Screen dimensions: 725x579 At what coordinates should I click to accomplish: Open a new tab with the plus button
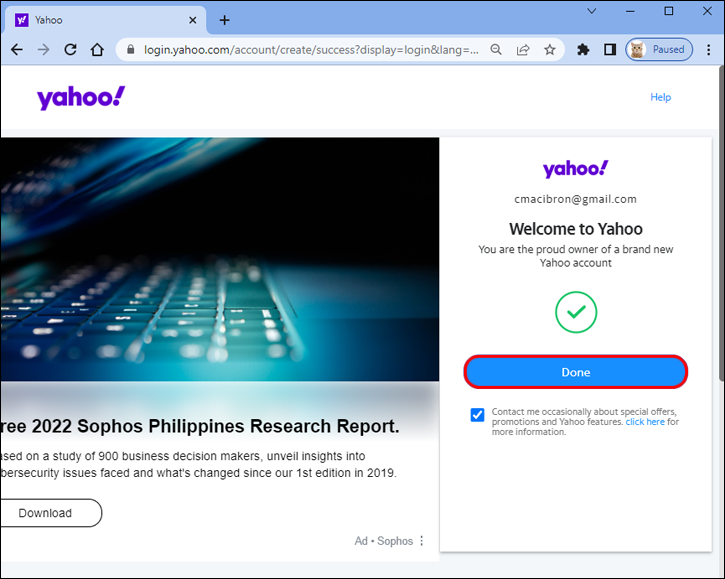[x=225, y=20]
